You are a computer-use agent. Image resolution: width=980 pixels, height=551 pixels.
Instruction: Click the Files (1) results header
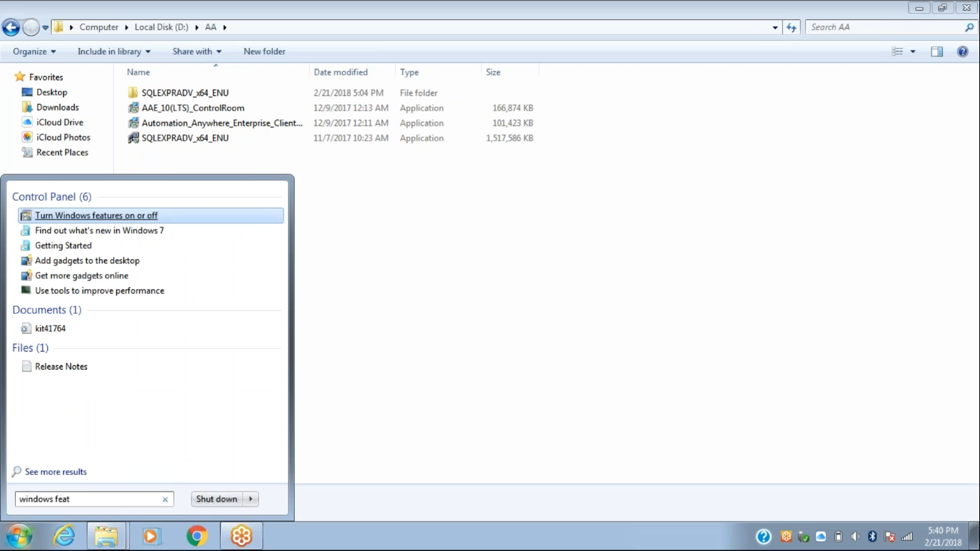[30, 348]
